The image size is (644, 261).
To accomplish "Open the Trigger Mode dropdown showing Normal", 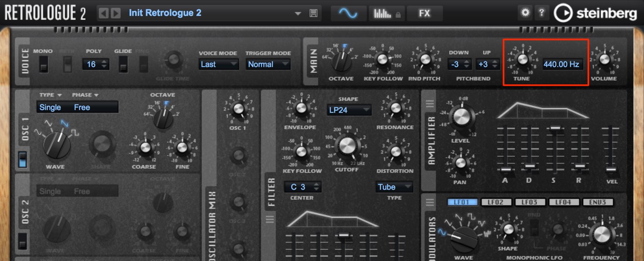I will click(x=268, y=64).
